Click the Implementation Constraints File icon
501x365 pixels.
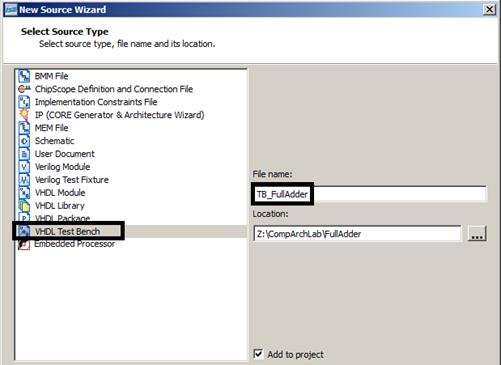pyautogui.click(x=24, y=102)
